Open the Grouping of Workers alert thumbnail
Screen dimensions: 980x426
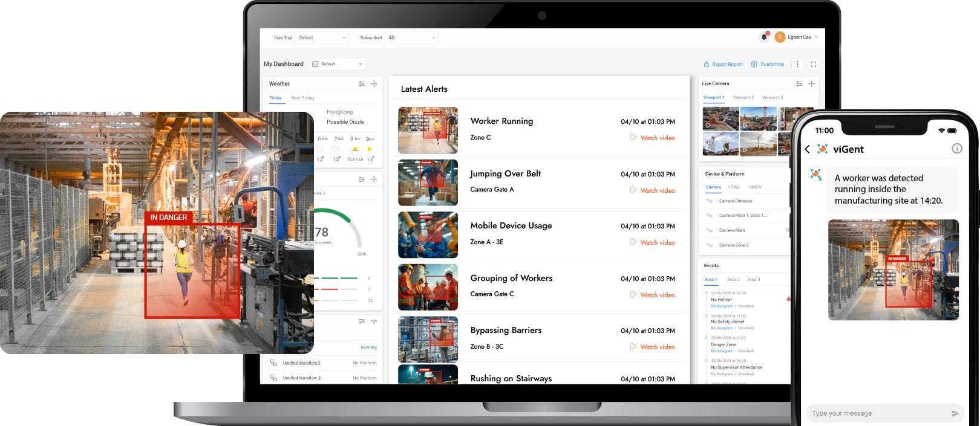428,287
